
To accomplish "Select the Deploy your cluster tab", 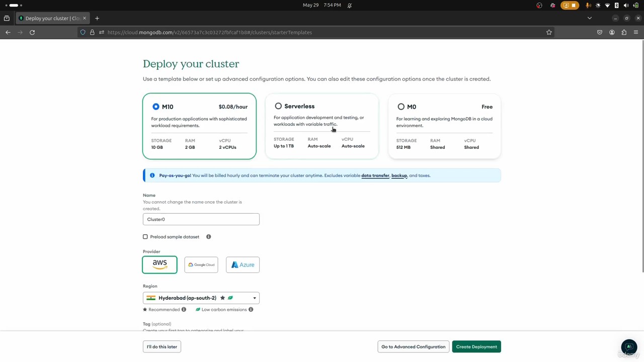I will tap(52, 18).
